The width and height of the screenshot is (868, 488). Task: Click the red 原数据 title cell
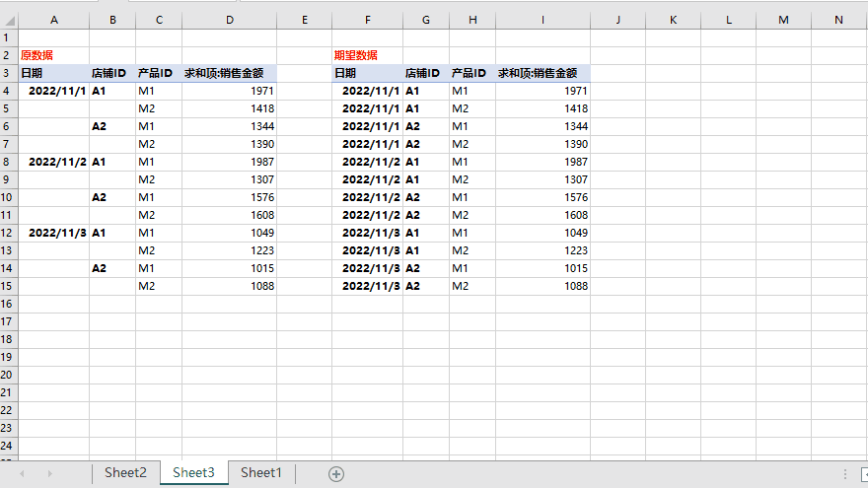click(54, 55)
